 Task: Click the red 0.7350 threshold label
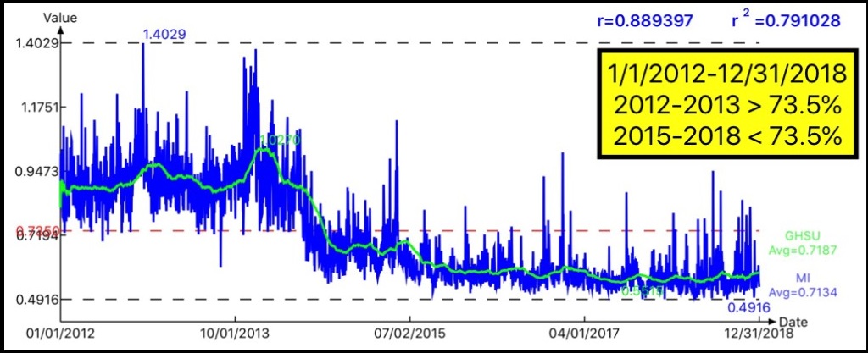[x=36, y=230]
